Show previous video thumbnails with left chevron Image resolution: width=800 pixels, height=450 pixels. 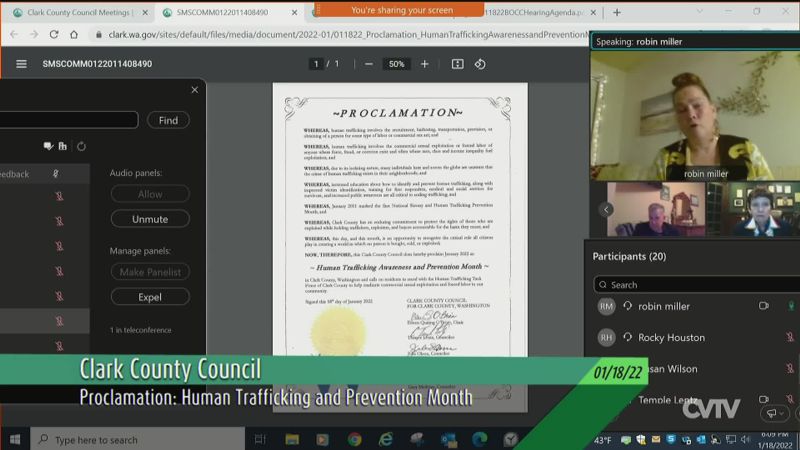606,209
